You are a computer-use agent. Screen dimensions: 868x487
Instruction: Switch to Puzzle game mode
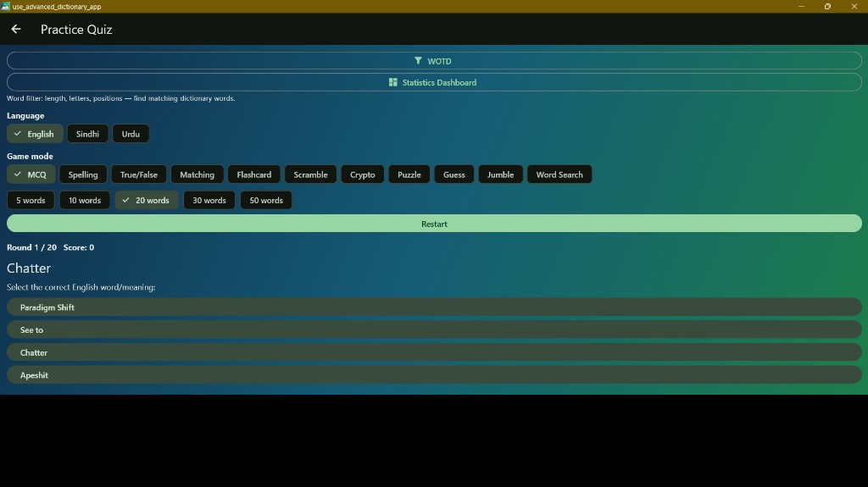pyautogui.click(x=409, y=174)
